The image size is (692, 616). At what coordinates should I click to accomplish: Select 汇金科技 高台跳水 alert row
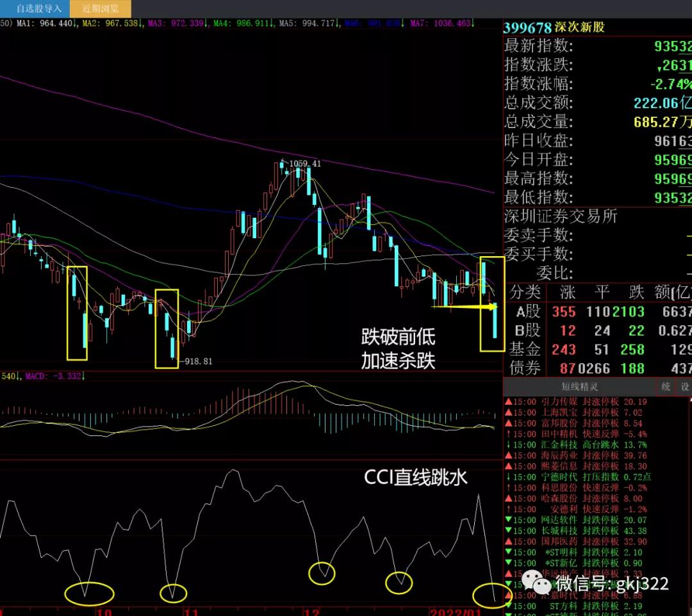click(575, 445)
